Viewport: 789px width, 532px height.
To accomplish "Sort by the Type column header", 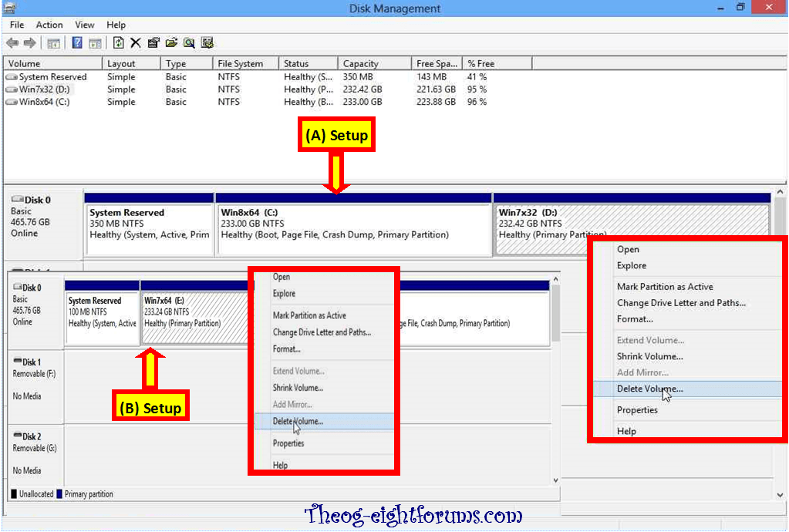I will tap(187, 64).
